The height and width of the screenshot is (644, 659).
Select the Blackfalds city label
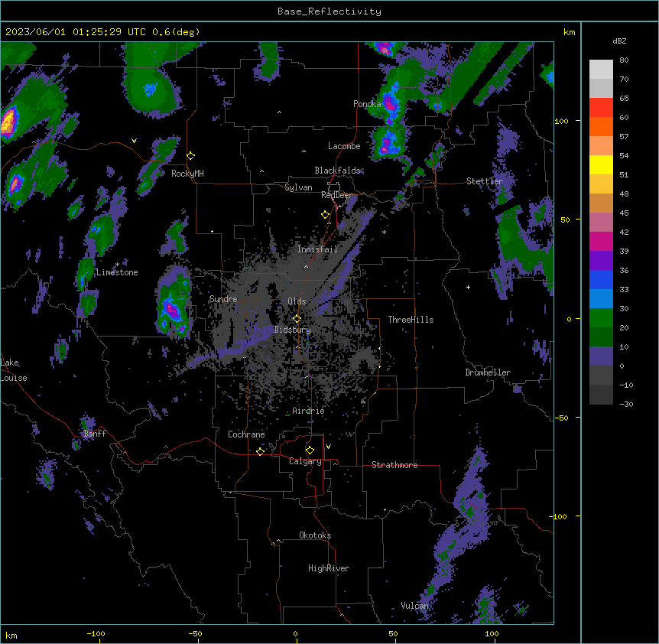coord(337,171)
